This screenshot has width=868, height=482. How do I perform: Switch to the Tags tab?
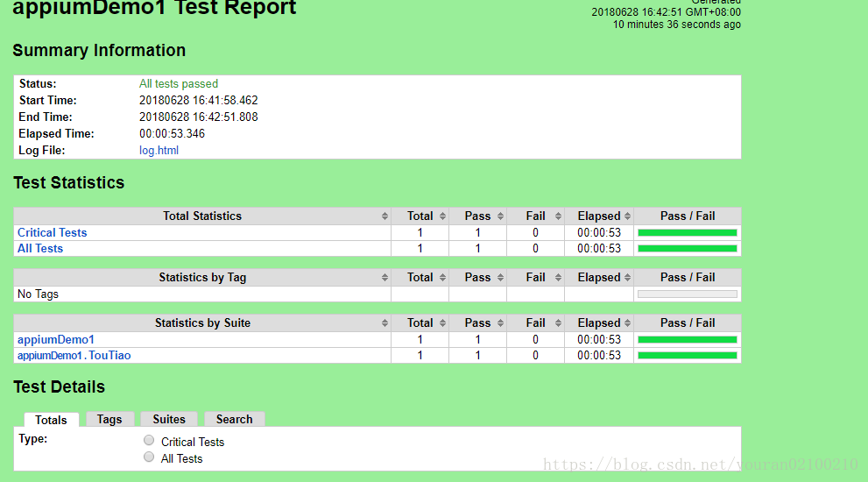point(109,420)
